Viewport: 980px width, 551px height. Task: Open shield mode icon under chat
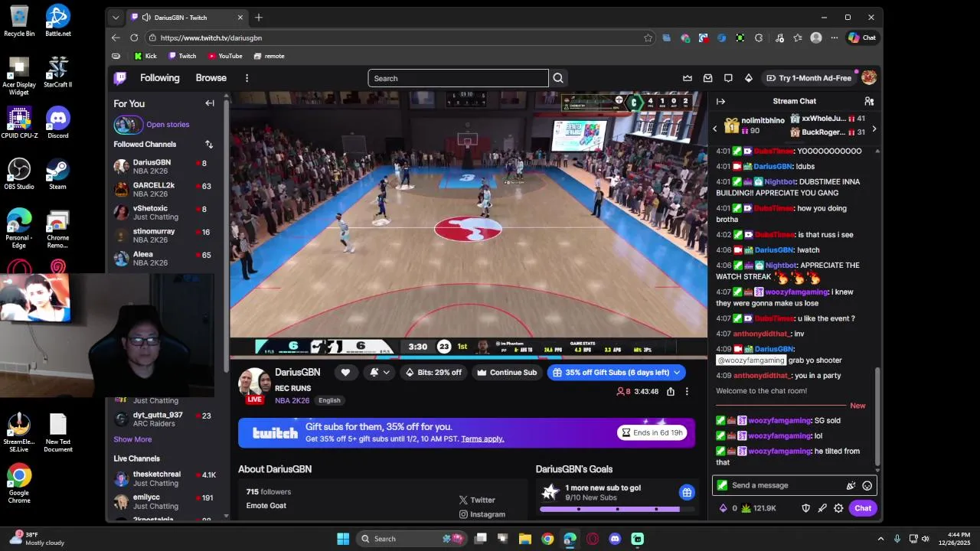coord(805,508)
